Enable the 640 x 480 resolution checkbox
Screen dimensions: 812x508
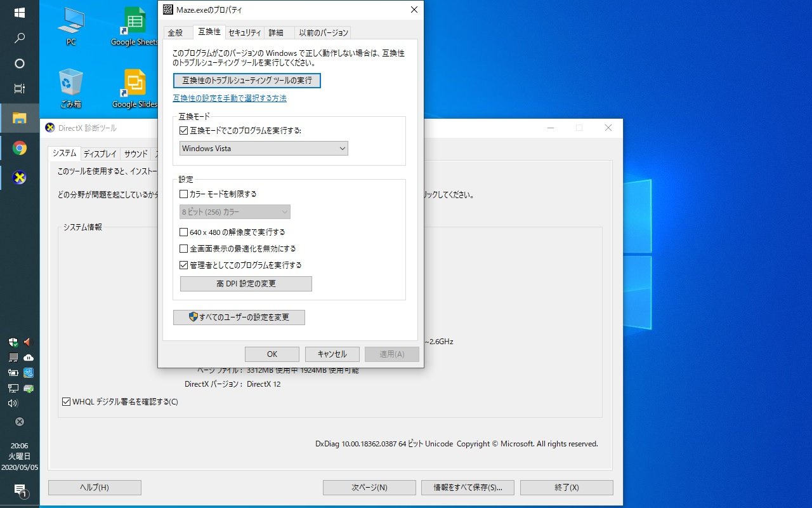click(184, 232)
